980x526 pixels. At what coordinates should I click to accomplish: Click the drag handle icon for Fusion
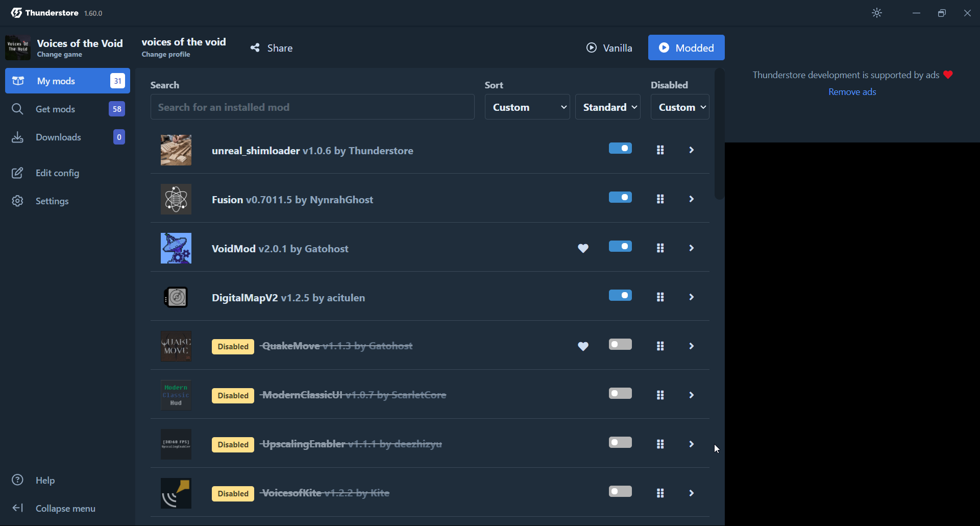point(660,199)
